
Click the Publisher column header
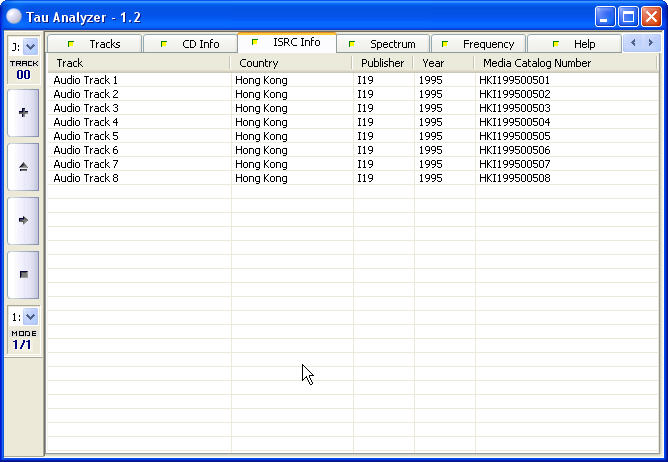click(382, 63)
